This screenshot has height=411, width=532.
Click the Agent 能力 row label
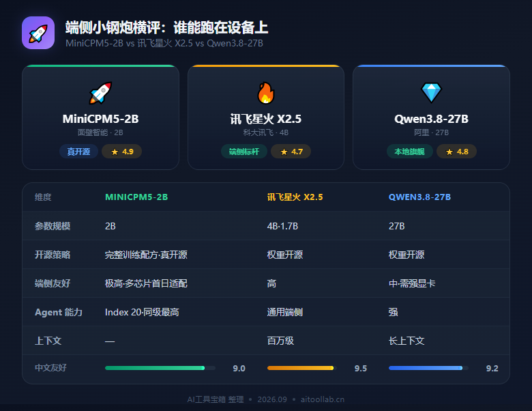(59, 312)
